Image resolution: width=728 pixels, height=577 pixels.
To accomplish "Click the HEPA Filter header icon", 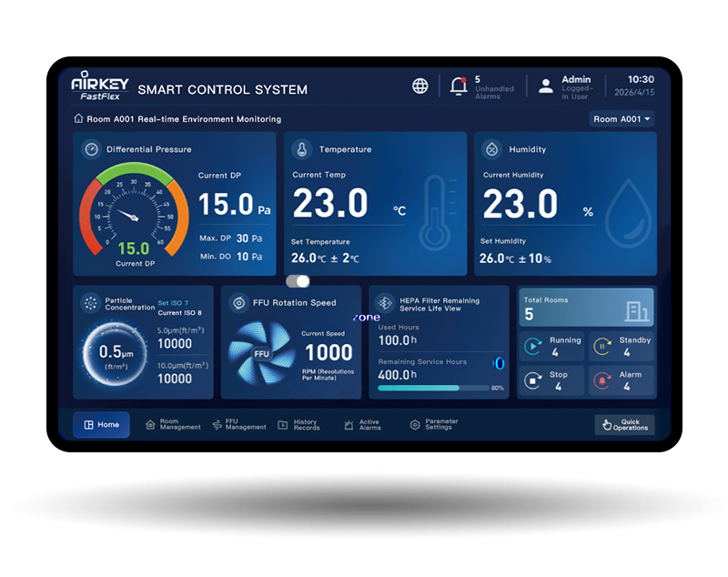I will point(385,303).
